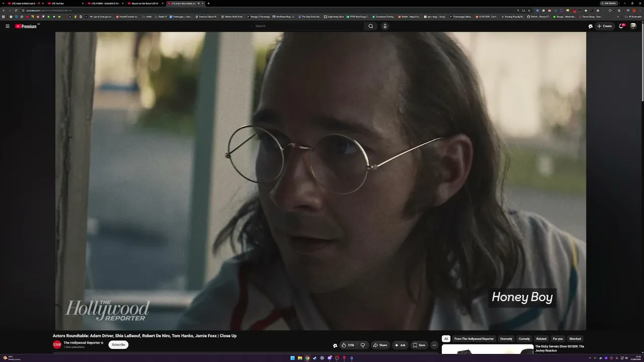Select the Dramedy filter chip
This screenshot has height=362, width=644.
[506, 339]
